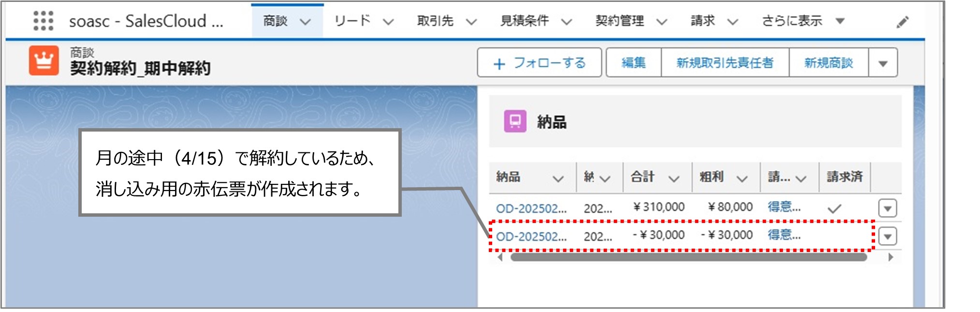Open the 取引先 tab
The image size is (980, 312).
click(435, 21)
